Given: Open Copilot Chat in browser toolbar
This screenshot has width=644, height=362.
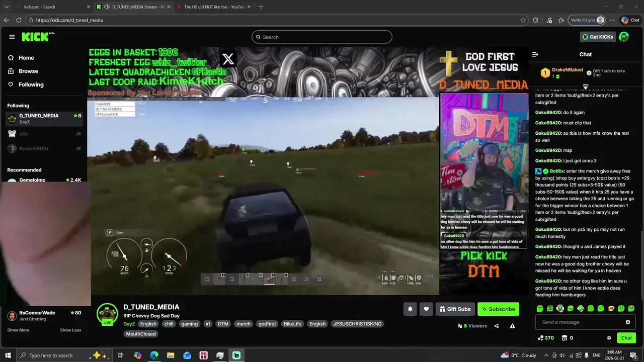Looking at the screenshot, I should pos(630,20).
